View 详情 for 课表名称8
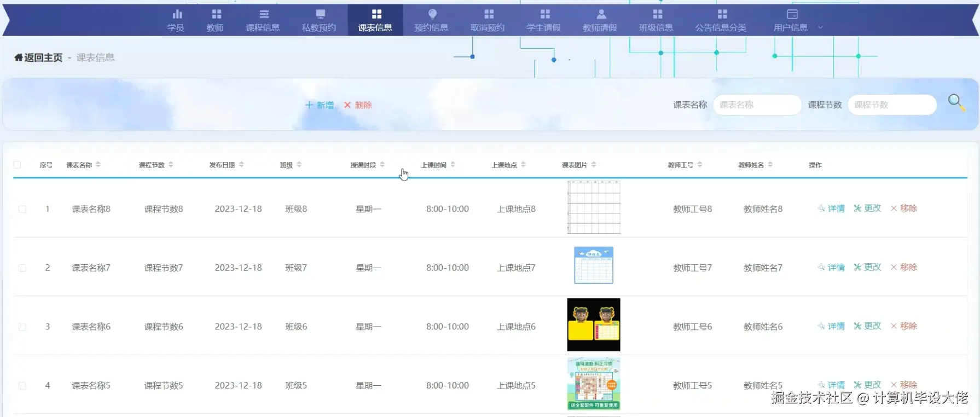This screenshot has width=980, height=417. 831,208
